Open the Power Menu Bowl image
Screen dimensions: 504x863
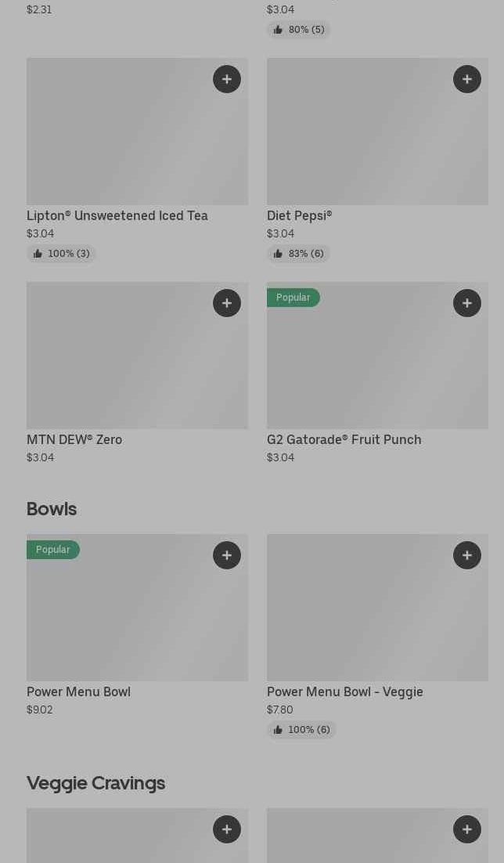pyautogui.click(x=137, y=619)
